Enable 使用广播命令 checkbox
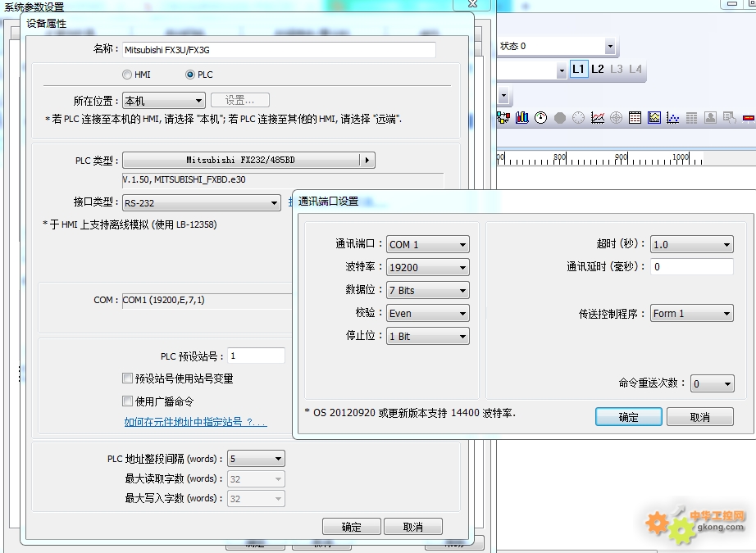This screenshot has height=553, width=756. coord(127,401)
